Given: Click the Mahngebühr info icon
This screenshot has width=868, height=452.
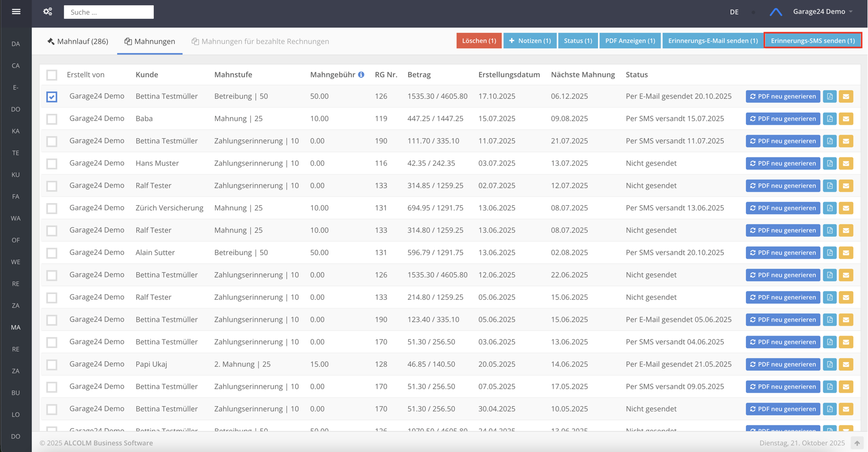Looking at the screenshot, I should [x=361, y=75].
